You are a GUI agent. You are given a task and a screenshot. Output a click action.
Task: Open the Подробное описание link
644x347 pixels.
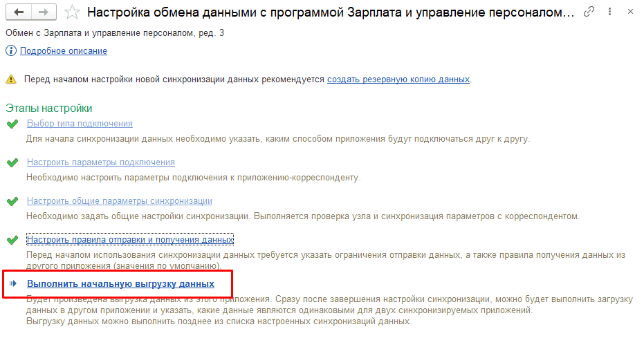point(64,50)
